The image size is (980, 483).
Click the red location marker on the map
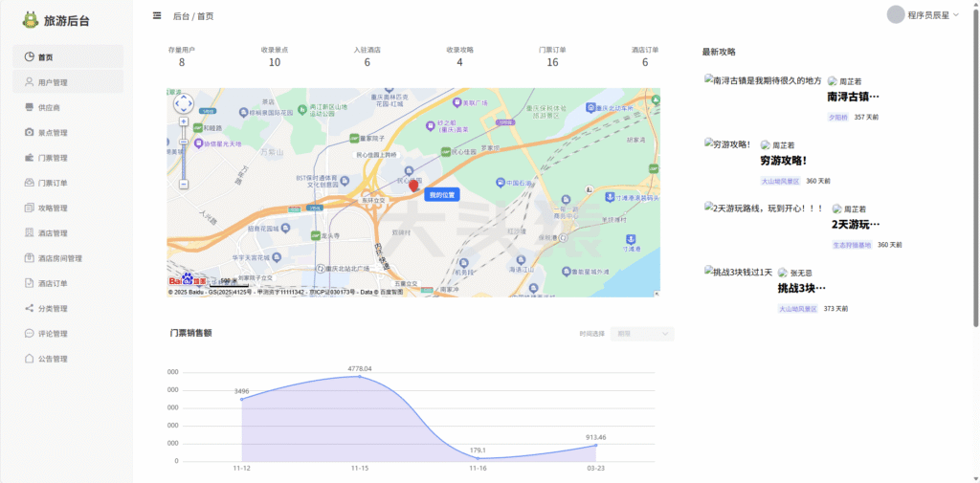(x=413, y=186)
